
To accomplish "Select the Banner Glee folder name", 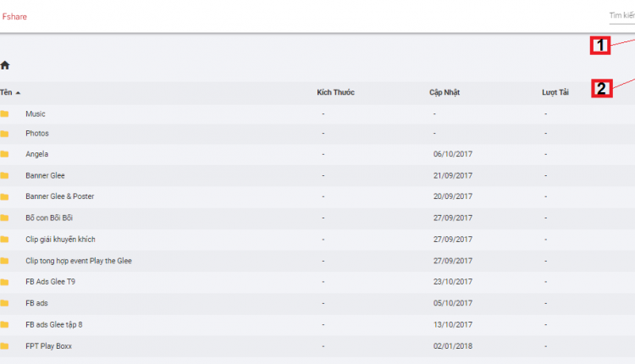I will pos(45,175).
